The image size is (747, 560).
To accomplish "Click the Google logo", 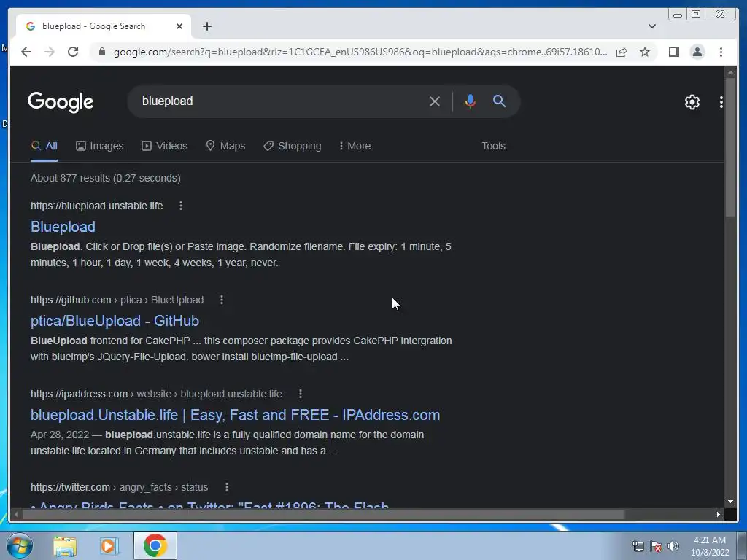I will point(61,102).
